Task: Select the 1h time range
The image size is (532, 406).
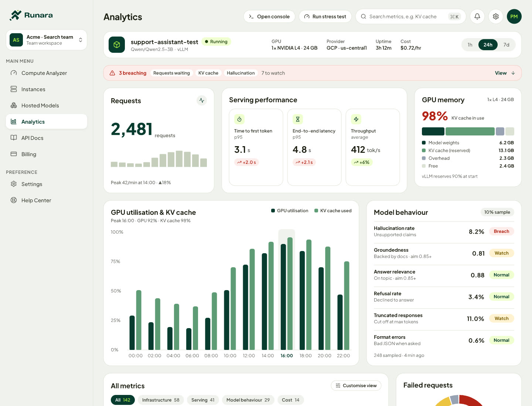Action: coord(470,45)
